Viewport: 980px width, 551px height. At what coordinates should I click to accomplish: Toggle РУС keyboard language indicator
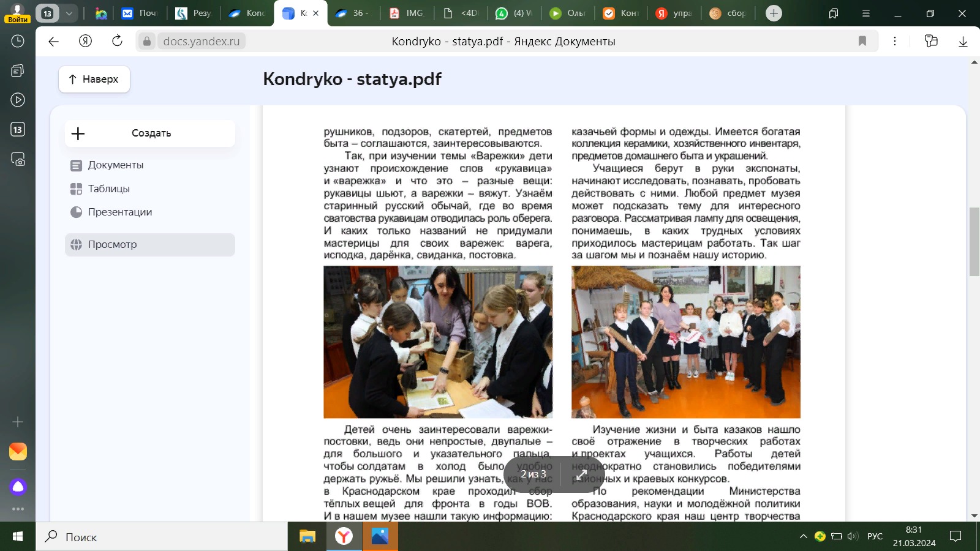point(875,536)
